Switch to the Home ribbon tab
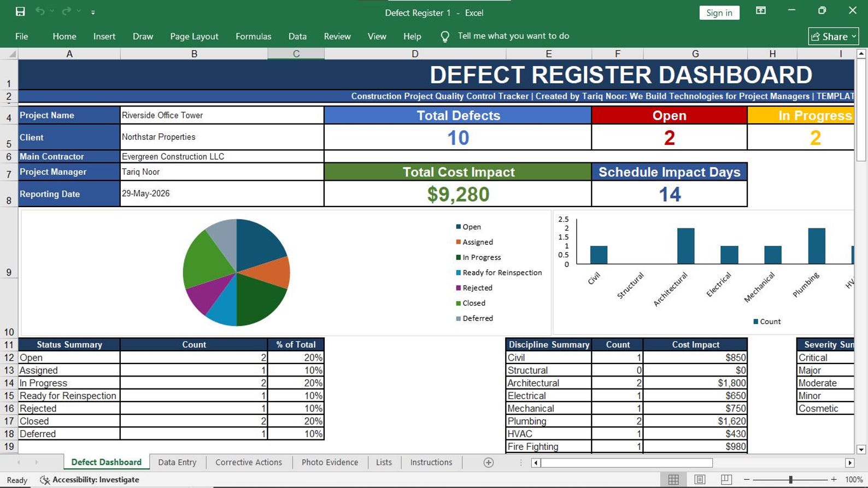This screenshot has width=868, height=488. [64, 37]
